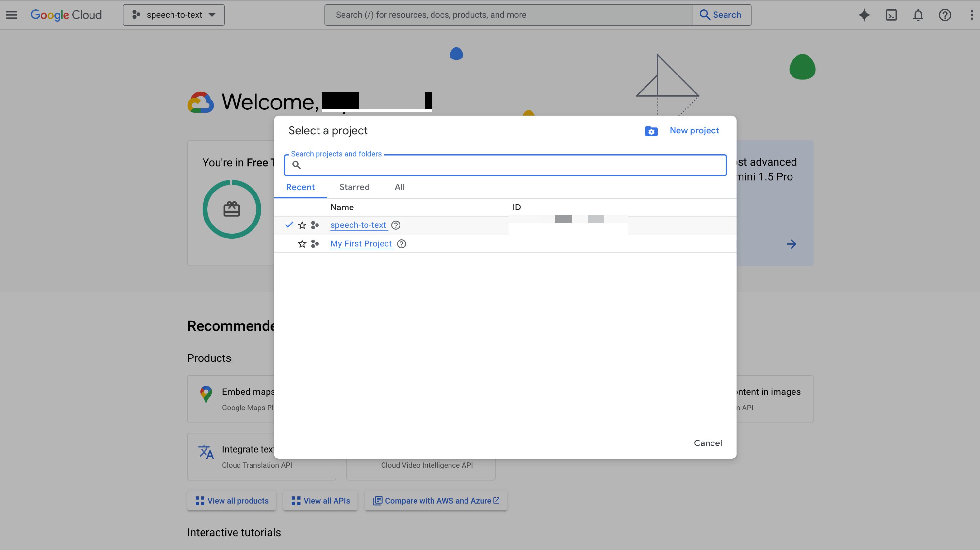Click help icon beside My First Project
This screenshot has height=550, width=980.
click(401, 244)
